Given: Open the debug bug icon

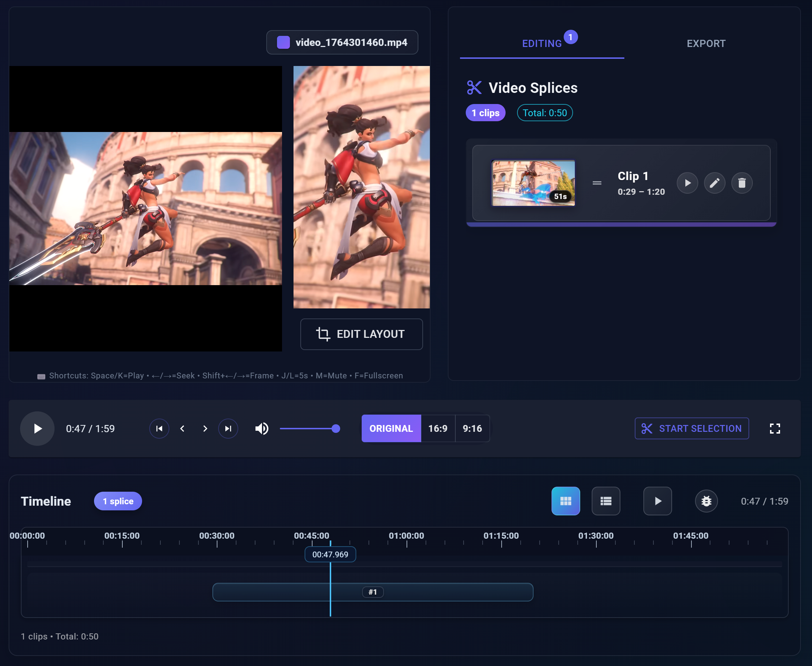Looking at the screenshot, I should [706, 501].
